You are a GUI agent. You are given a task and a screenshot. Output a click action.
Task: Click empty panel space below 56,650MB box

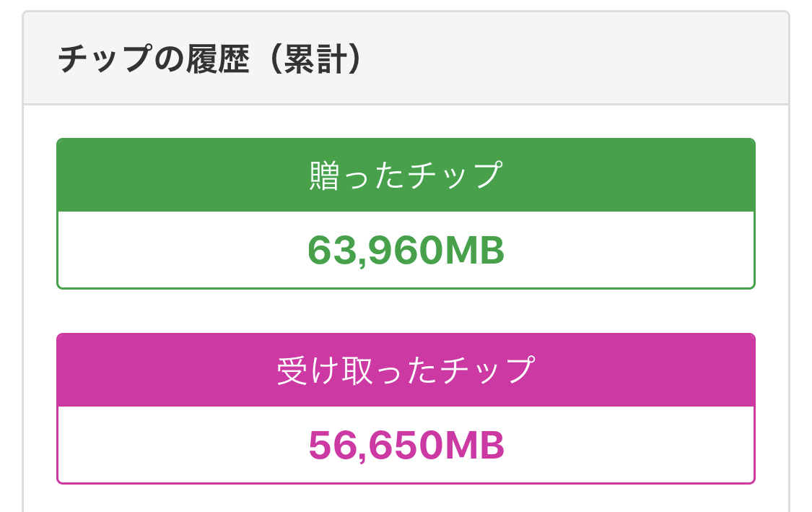click(x=406, y=498)
